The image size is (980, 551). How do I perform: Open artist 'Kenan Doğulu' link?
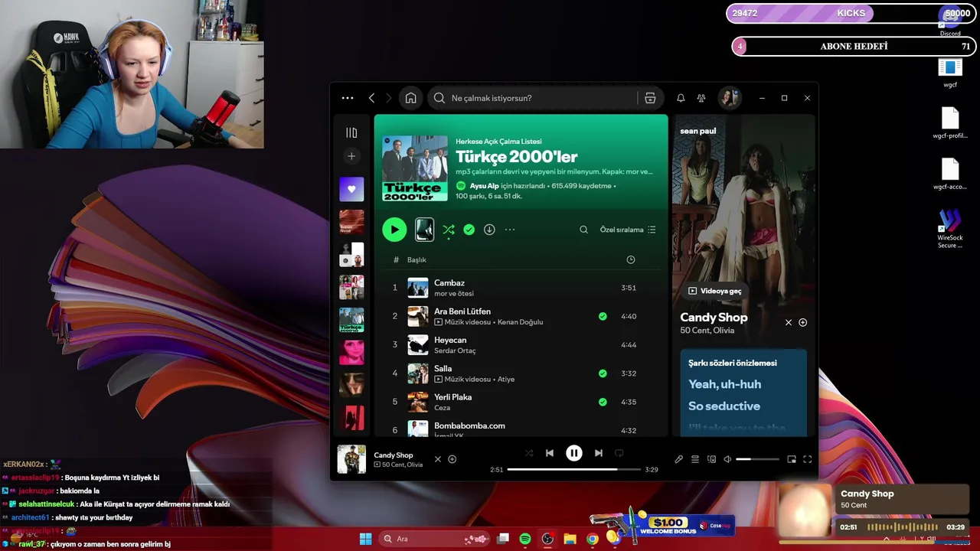[520, 322]
